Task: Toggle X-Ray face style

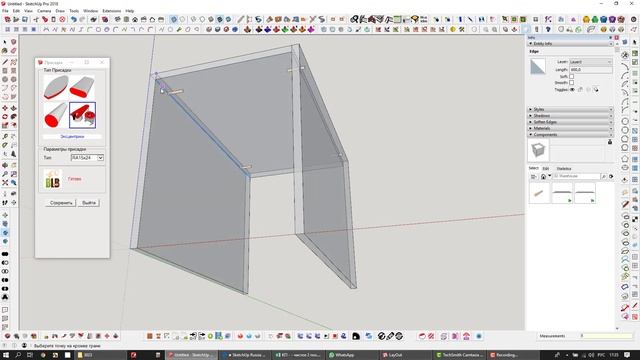Action: point(174,19)
